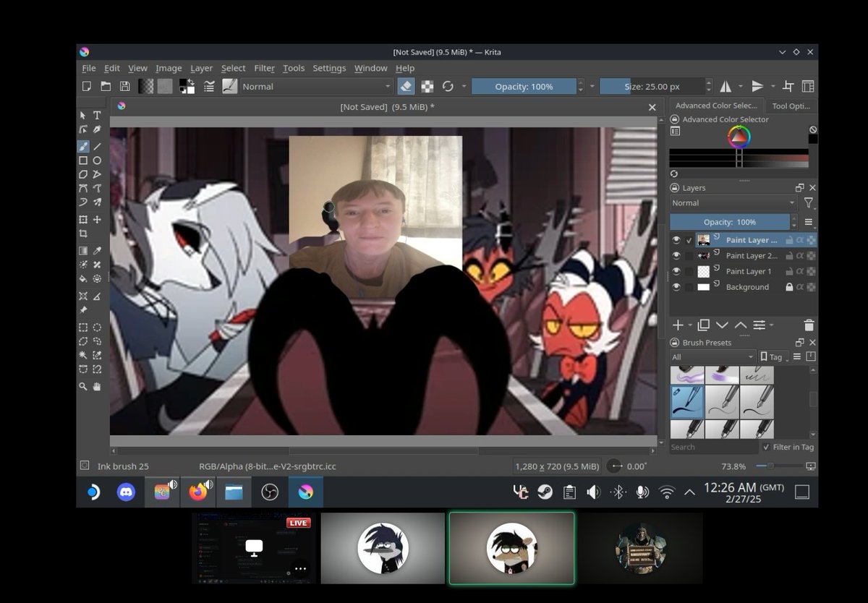This screenshot has width=868, height=603.
Task: Select the Color Sampler eyedropper tool
Action: (97, 251)
